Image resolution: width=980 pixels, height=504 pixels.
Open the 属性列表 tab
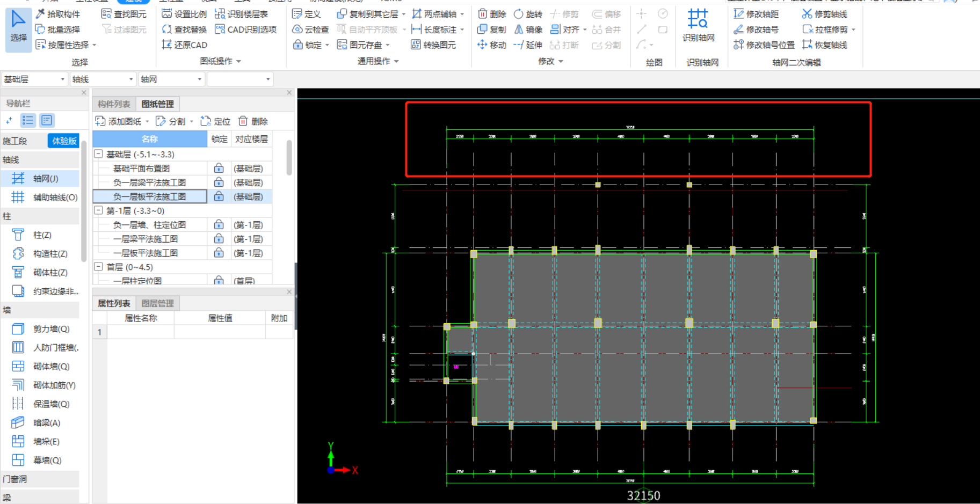click(114, 303)
